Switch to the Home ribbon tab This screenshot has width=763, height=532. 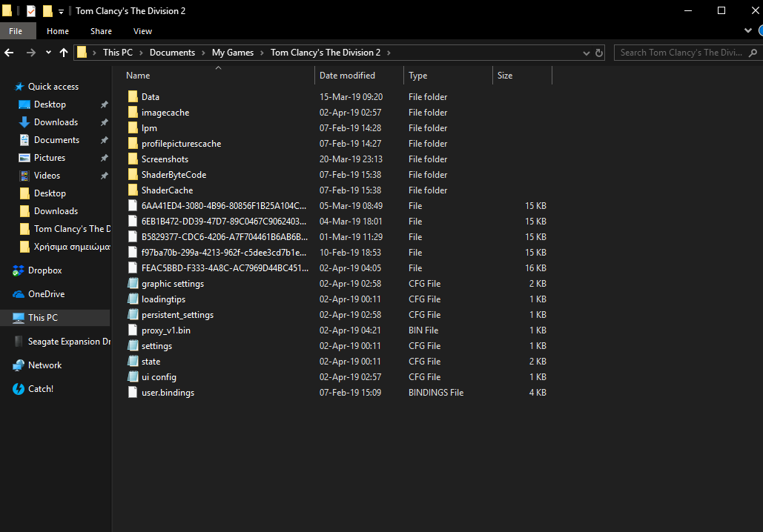(58, 31)
